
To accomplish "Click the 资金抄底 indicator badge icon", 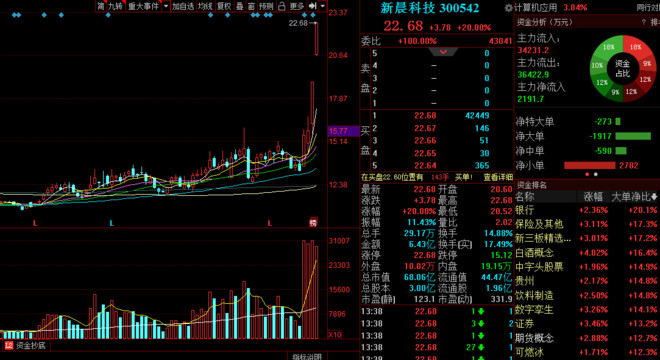I will tap(9, 346).
